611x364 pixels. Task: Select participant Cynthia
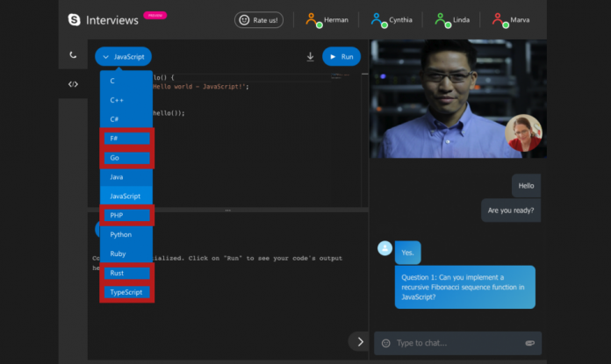click(392, 20)
